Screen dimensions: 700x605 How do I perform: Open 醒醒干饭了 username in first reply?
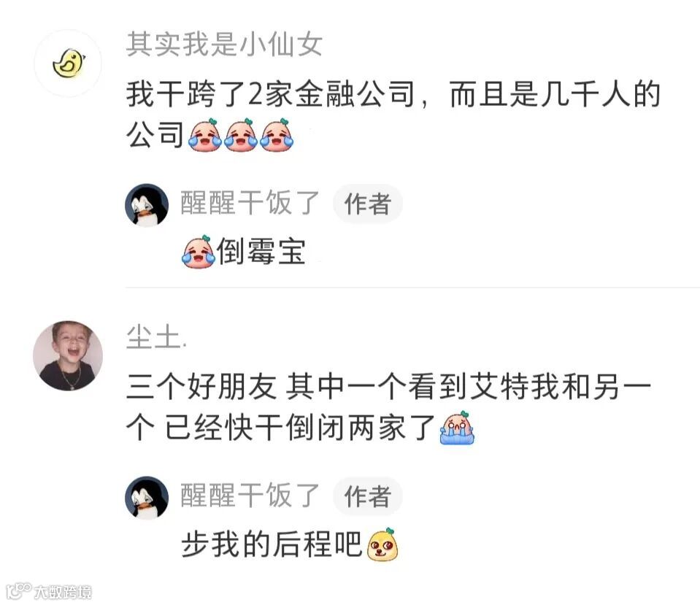point(250,203)
